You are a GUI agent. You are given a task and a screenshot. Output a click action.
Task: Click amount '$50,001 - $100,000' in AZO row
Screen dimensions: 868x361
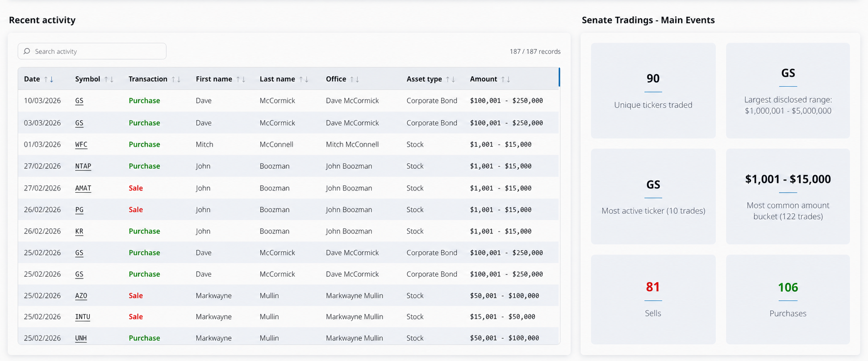tap(505, 295)
